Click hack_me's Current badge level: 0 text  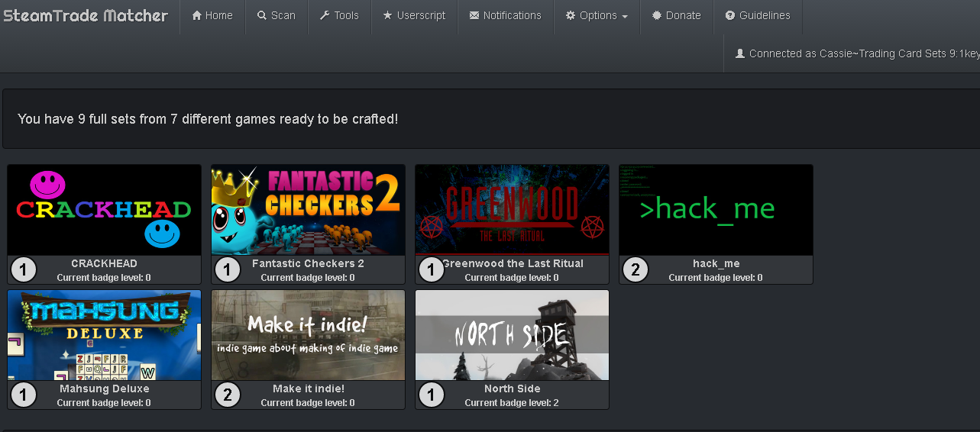[716, 278]
